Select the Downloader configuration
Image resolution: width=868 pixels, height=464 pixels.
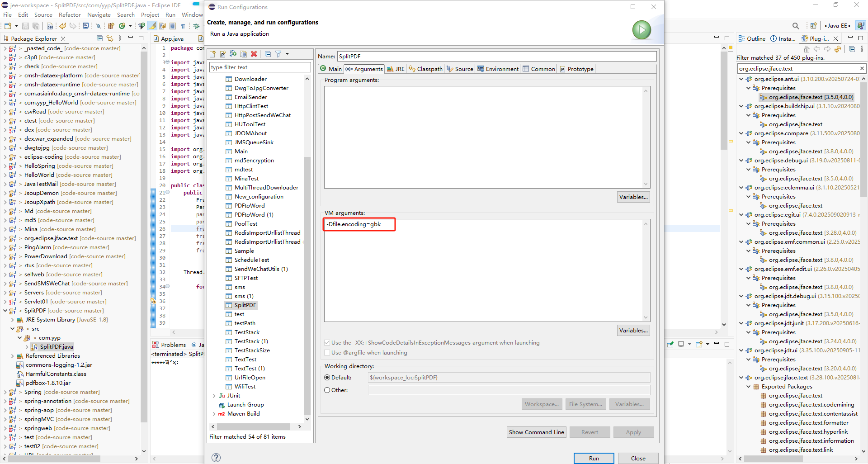pos(250,79)
